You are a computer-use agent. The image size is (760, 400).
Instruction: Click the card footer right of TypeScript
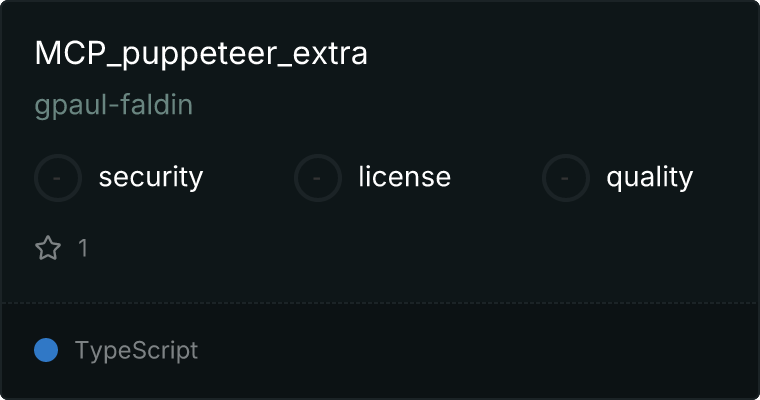[x=475, y=350]
